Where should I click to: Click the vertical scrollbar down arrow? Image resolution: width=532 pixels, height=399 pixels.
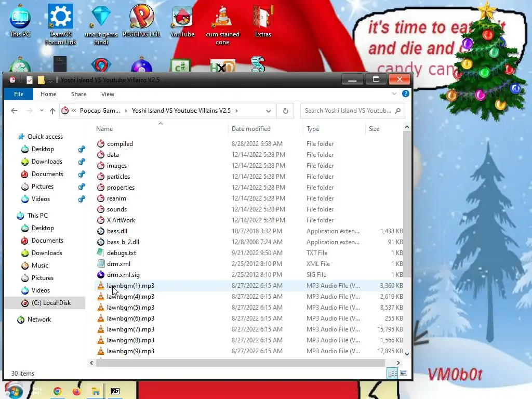click(x=407, y=354)
